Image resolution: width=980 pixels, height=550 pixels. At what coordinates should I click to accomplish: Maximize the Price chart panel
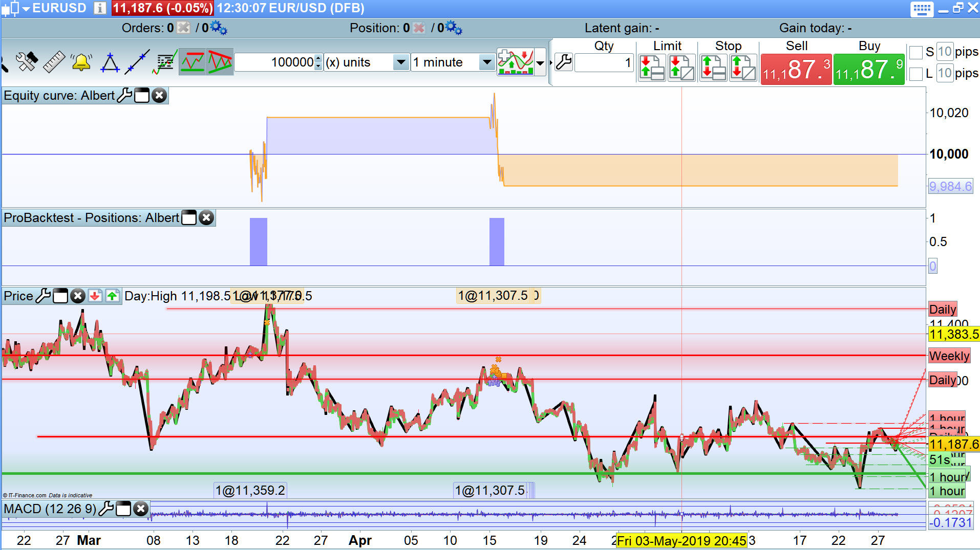[x=60, y=296]
